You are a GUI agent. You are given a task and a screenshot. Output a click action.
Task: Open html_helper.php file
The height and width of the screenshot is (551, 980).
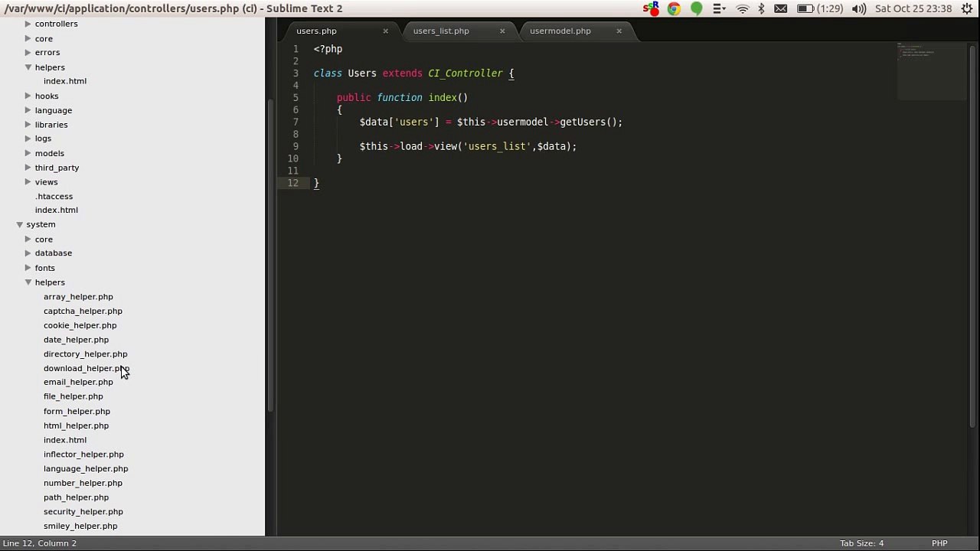[x=76, y=425]
